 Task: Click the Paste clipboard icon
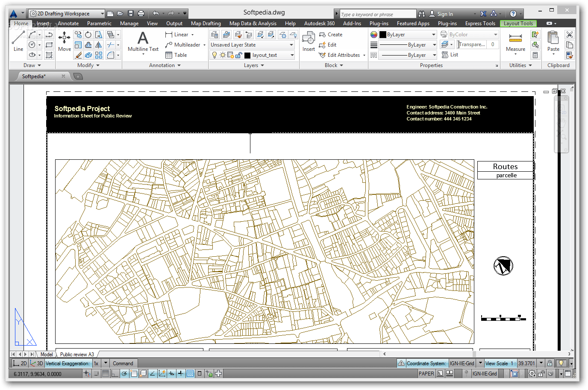click(x=553, y=42)
